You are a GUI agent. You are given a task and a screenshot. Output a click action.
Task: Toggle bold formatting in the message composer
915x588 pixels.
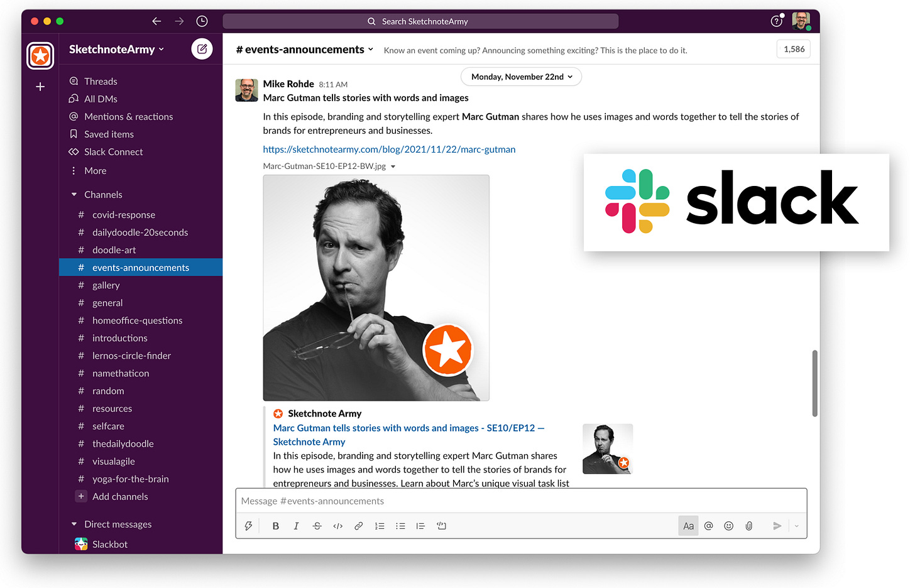pyautogui.click(x=275, y=526)
